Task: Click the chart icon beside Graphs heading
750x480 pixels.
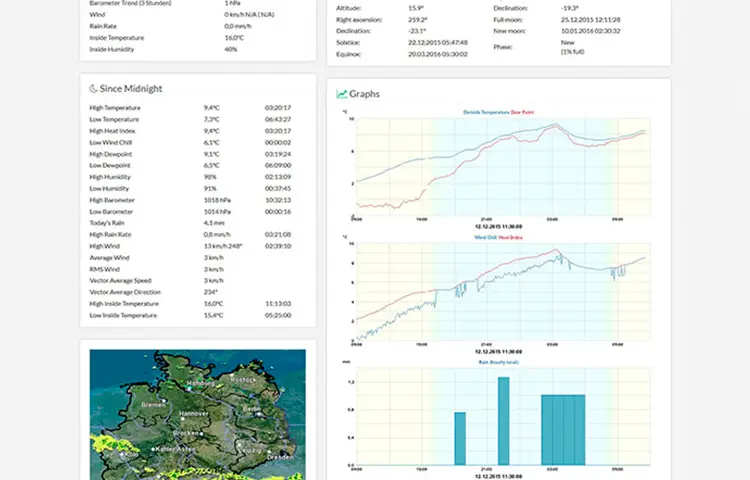Action: [342, 94]
